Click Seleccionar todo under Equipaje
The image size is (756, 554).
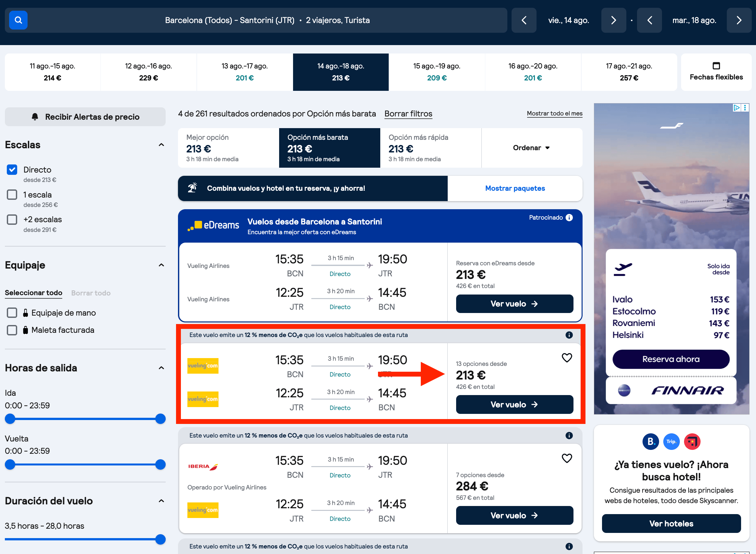coord(33,293)
